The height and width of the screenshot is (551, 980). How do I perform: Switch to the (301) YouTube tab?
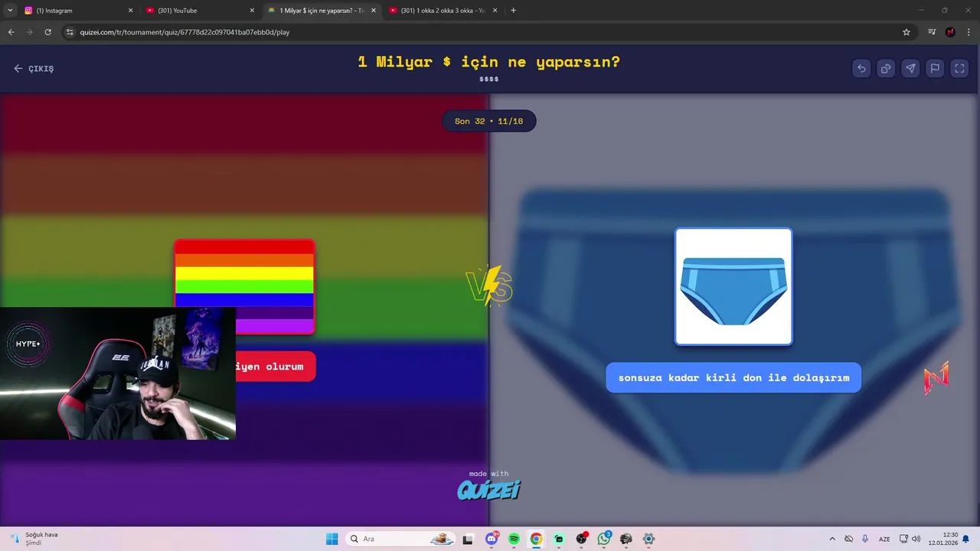pos(199,11)
